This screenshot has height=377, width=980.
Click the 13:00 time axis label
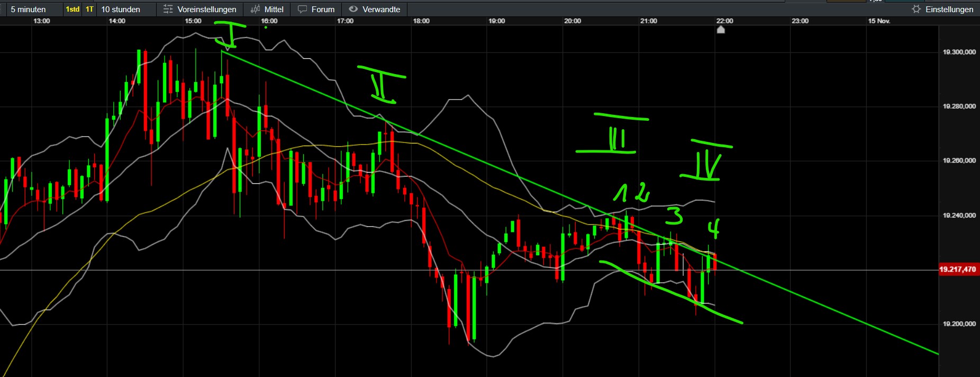[42, 21]
